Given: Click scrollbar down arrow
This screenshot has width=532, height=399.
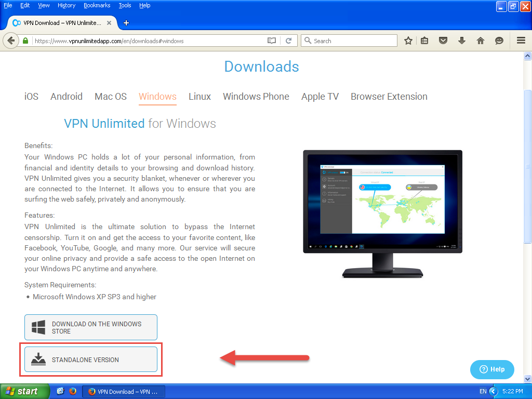Looking at the screenshot, I should click(528, 379).
